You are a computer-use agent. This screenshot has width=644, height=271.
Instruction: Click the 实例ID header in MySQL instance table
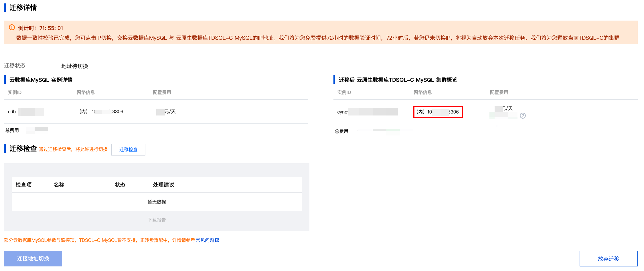click(15, 92)
